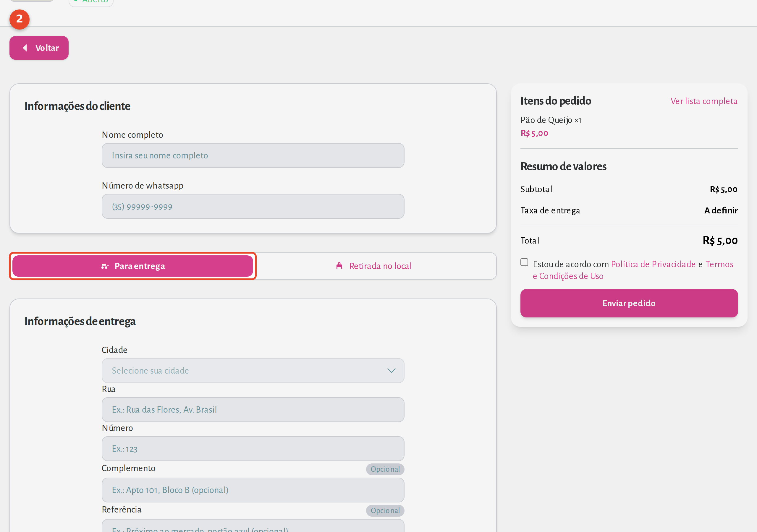Viewport: 757px width, 532px height.
Task: Click the R$ 5,00 item price
Action: click(534, 133)
